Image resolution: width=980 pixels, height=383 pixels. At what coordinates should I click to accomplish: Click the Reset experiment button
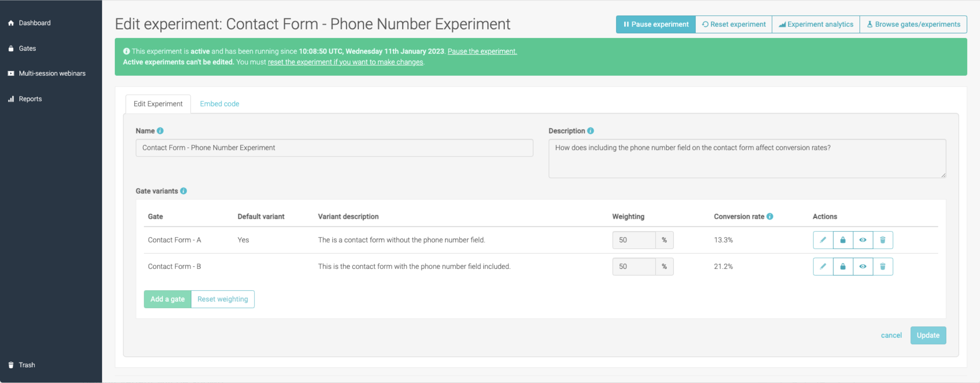(x=734, y=24)
